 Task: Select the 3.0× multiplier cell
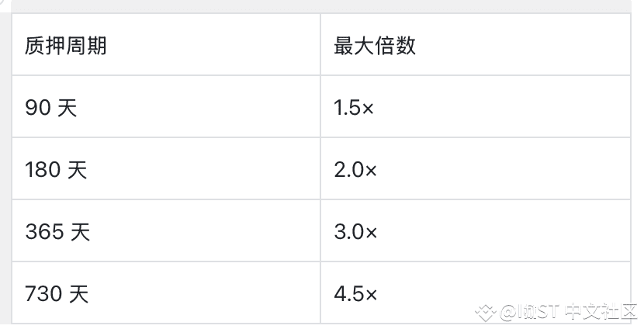tap(475, 230)
